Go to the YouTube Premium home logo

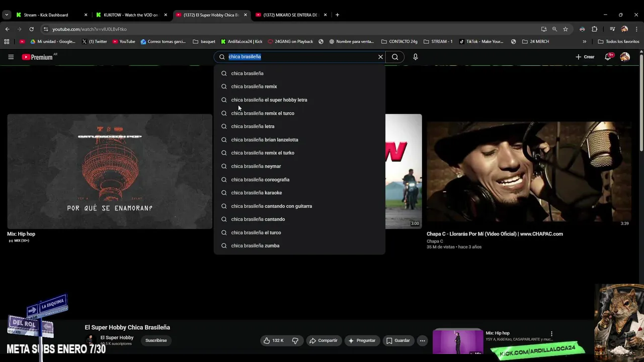pyautogui.click(x=38, y=57)
